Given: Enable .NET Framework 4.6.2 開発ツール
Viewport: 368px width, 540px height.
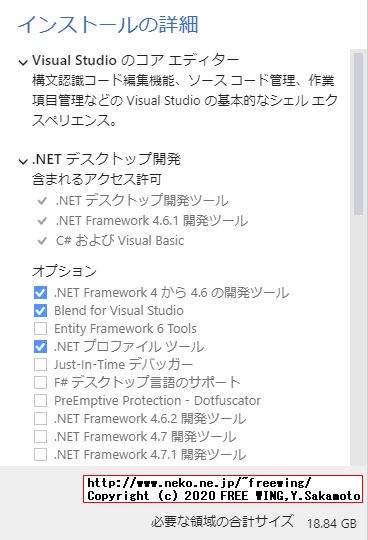Looking at the screenshot, I should (40, 418).
